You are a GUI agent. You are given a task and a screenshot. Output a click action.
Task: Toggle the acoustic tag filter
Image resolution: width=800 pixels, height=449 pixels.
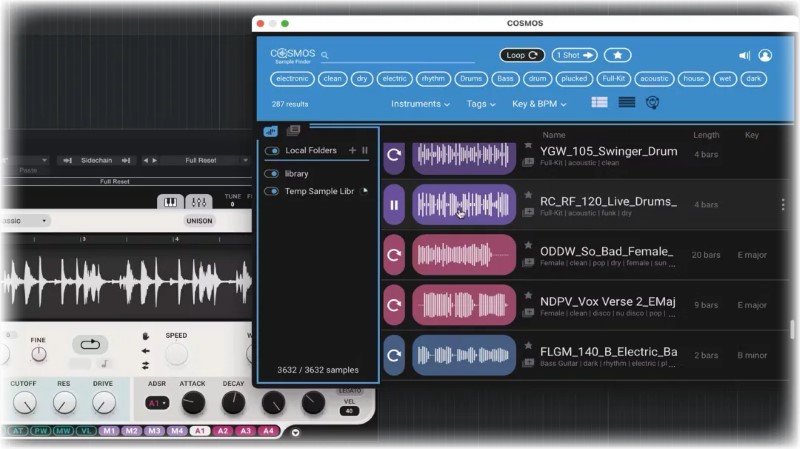click(x=654, y=79)
